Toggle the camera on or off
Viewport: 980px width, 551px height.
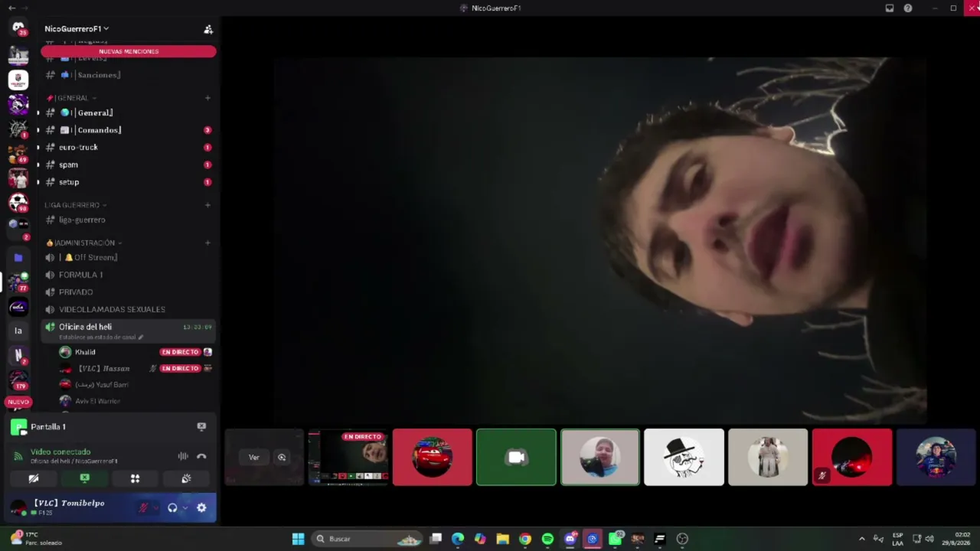click(34, 478)
